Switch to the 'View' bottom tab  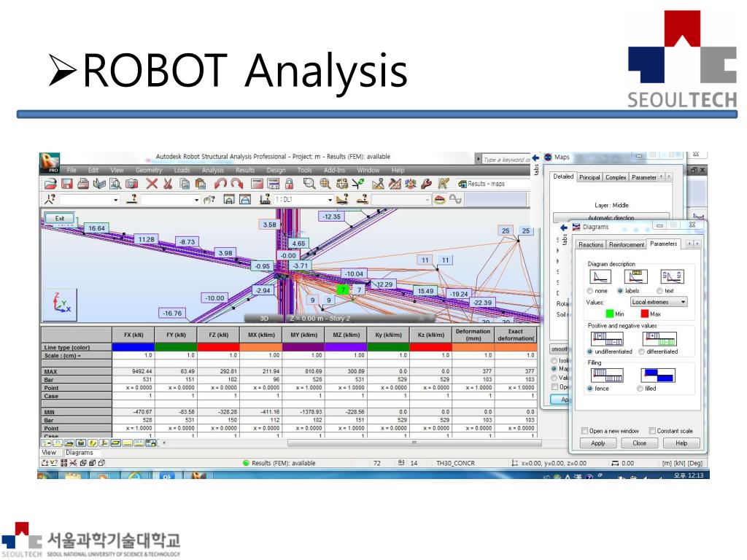pyautogui.click(x=49, y=452)
